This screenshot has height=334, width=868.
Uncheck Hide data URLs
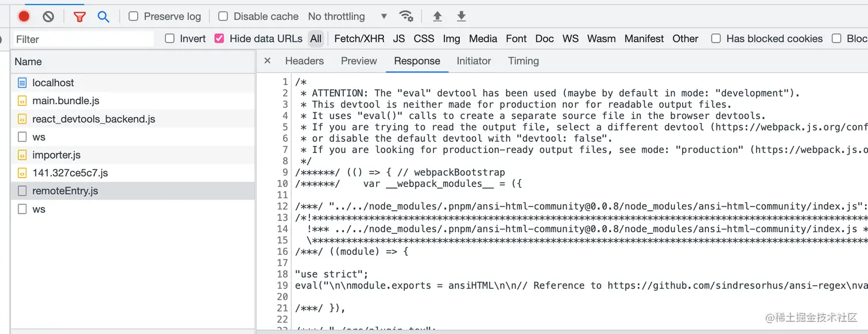pos(219,39)
